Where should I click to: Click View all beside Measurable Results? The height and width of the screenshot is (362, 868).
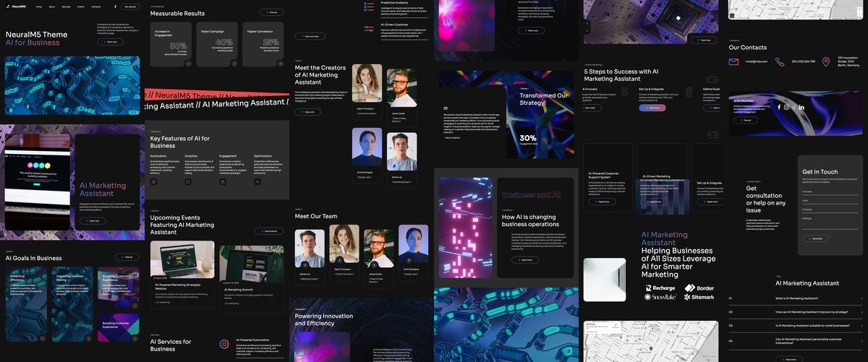[x=273, y=12]
